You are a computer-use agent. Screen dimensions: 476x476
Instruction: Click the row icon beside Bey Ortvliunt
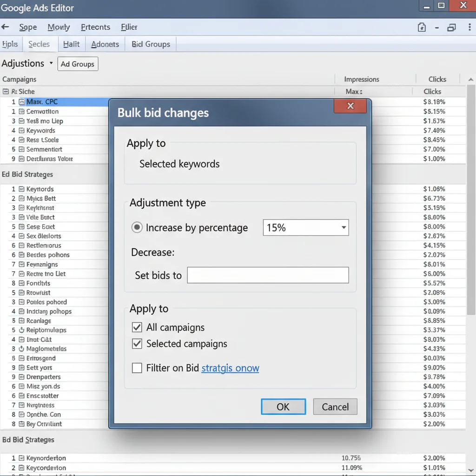pos(21,424)
